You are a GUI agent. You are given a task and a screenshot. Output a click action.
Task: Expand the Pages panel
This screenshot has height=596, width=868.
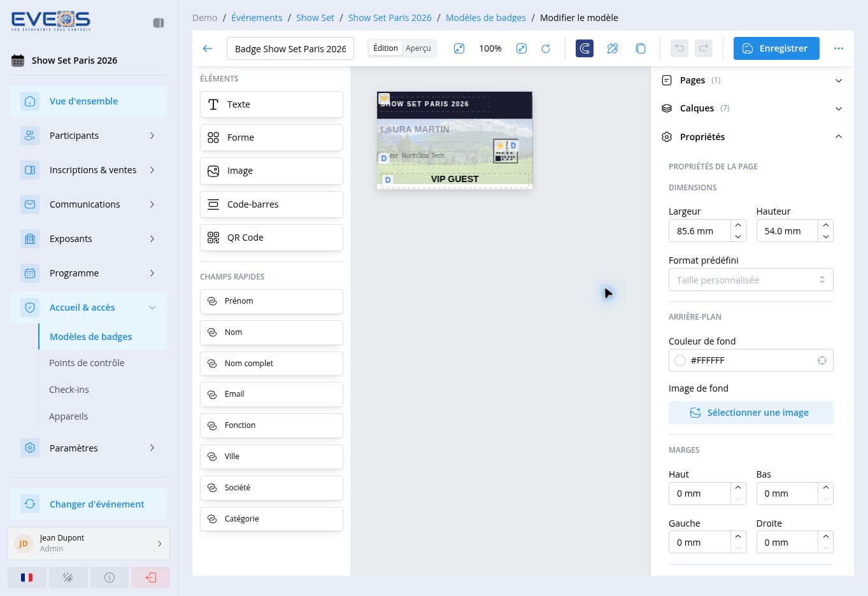[751, 80]
